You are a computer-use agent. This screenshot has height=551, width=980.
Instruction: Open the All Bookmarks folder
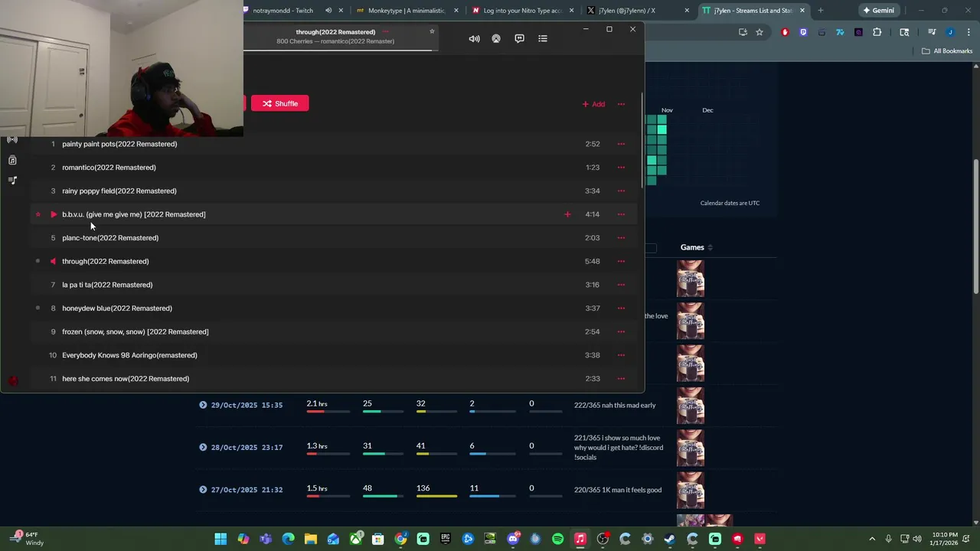pyautogui.click(x=947, y=51)
